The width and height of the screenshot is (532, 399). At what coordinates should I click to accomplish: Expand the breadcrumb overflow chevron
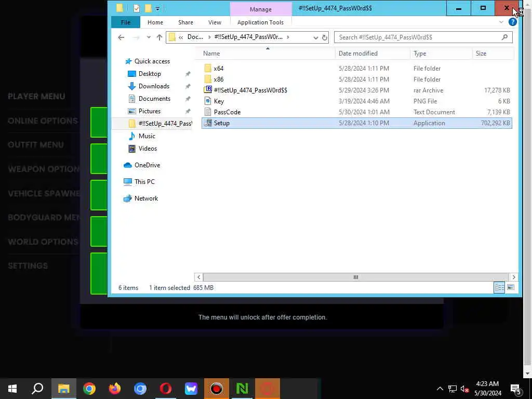point(181,37)
